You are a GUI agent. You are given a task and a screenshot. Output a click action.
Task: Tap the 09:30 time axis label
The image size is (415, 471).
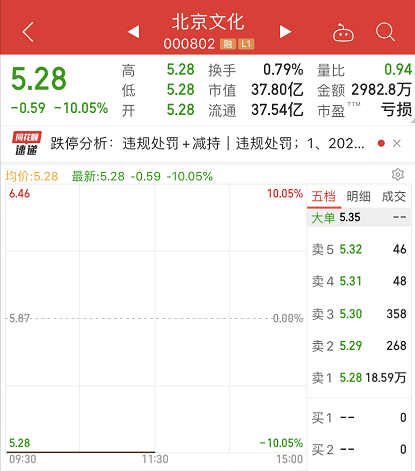23,459
